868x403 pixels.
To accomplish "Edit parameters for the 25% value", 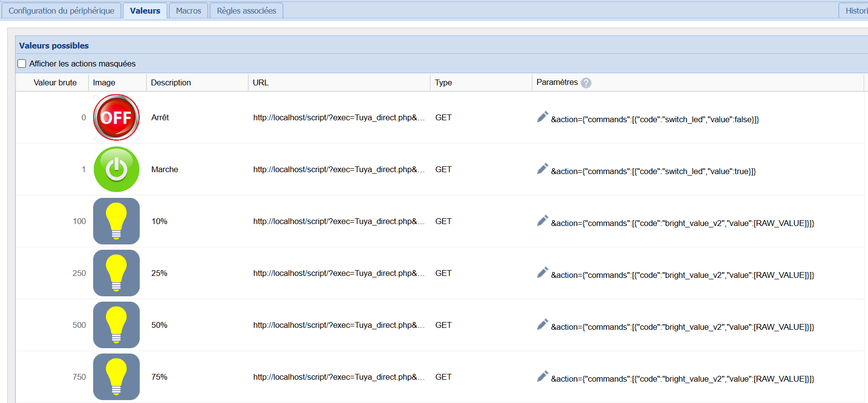I will (542, 273).
